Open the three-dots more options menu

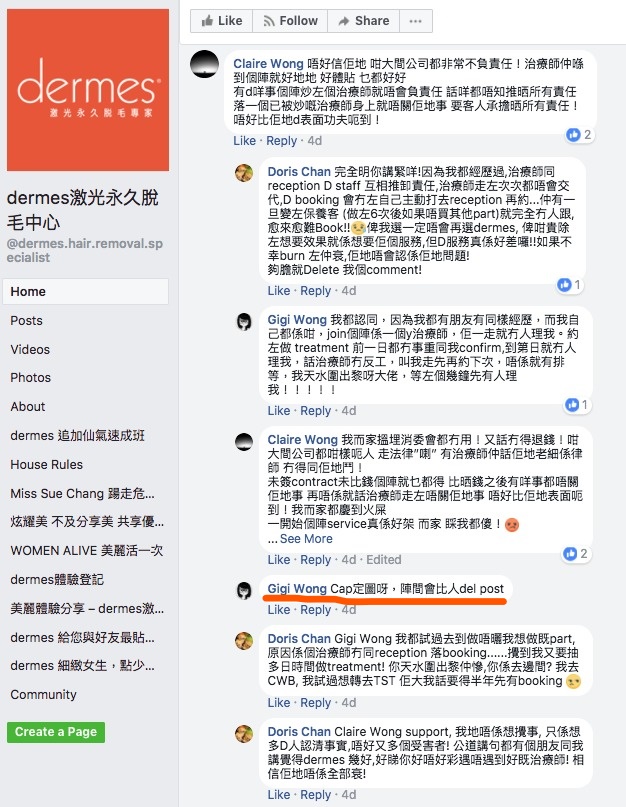[415, 21]
